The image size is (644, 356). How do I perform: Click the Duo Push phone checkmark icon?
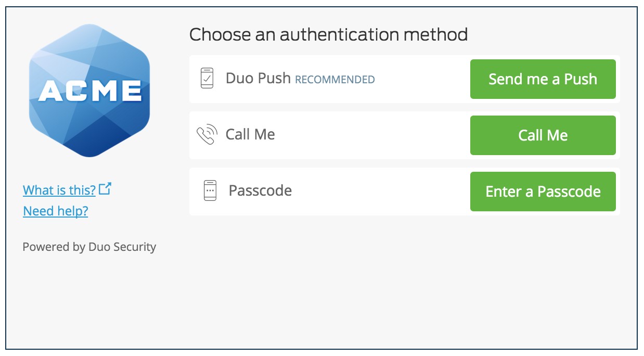pyautogui.click(x=207, y=79)
